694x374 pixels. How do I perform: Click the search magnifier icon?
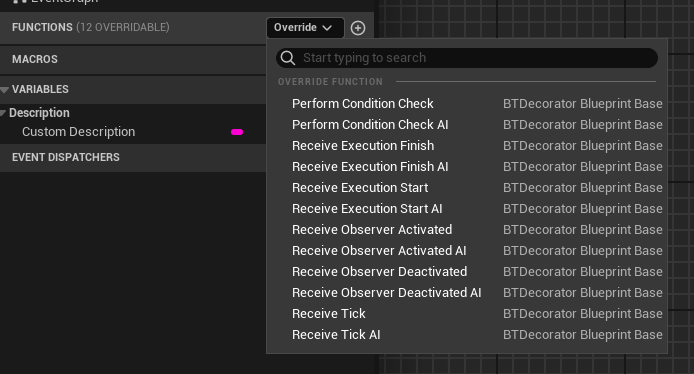pos(288,58)
